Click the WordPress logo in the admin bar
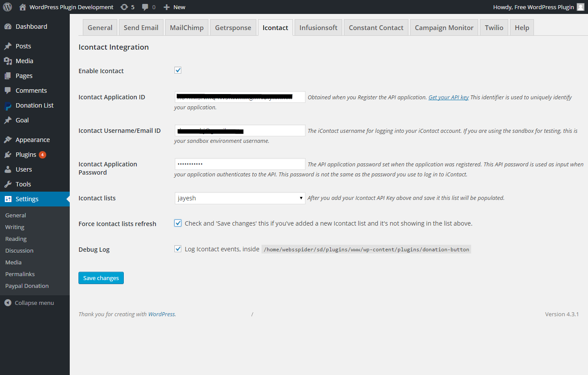Screen dimensions: 588x375 (7, 7)
